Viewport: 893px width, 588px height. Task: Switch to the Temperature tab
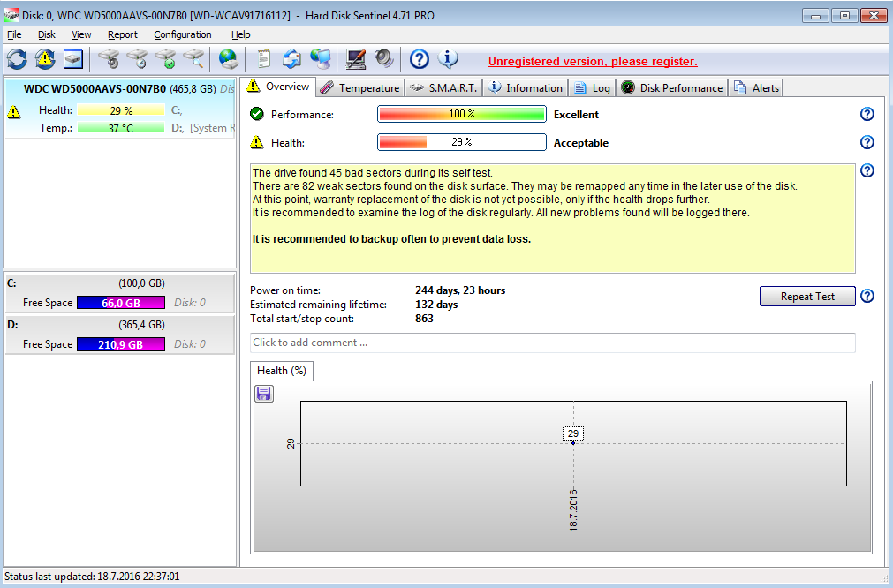tap(359, 88)
